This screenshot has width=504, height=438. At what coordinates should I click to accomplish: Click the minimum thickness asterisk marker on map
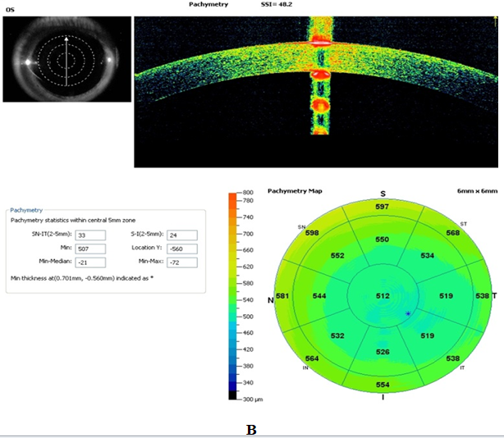[408, 313]
